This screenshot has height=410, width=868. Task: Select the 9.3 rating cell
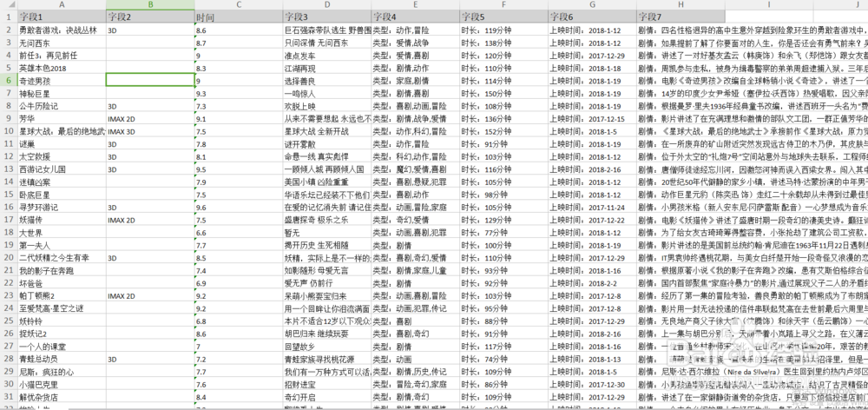point(239,93)
